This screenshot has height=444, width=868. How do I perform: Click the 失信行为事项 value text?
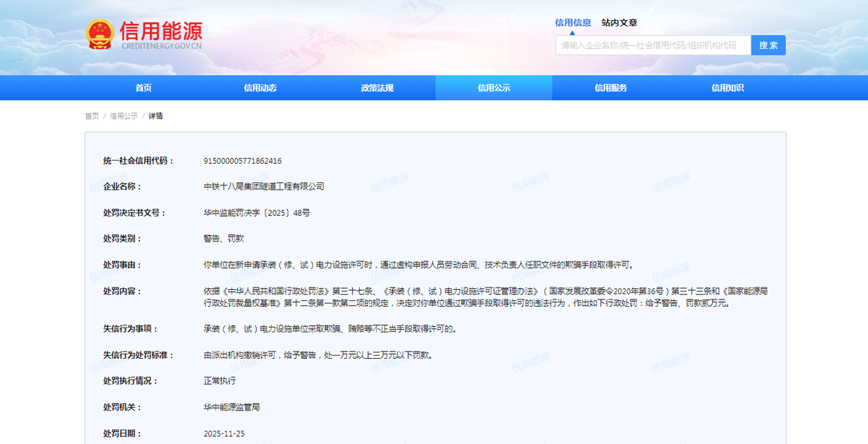point(331,329)
